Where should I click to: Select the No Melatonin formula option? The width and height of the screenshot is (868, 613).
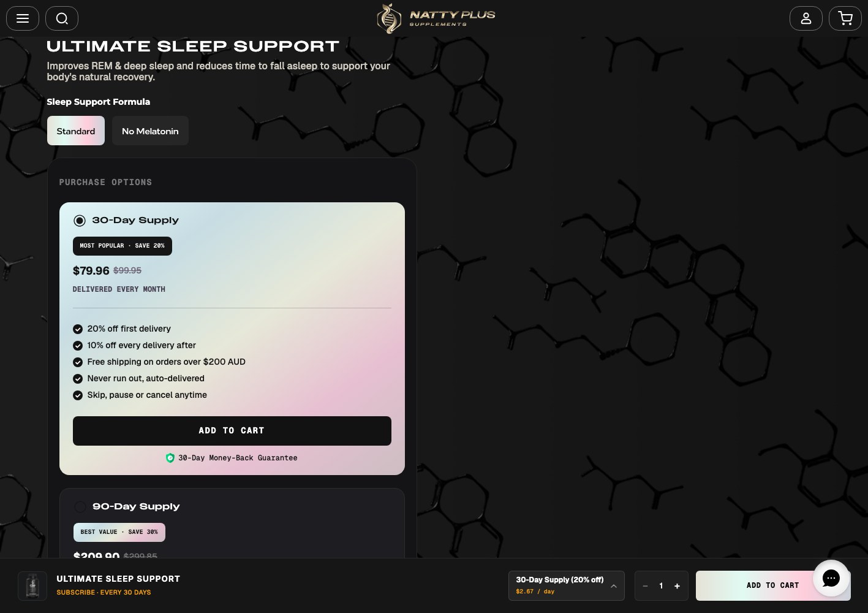click(x=150, y=131)
